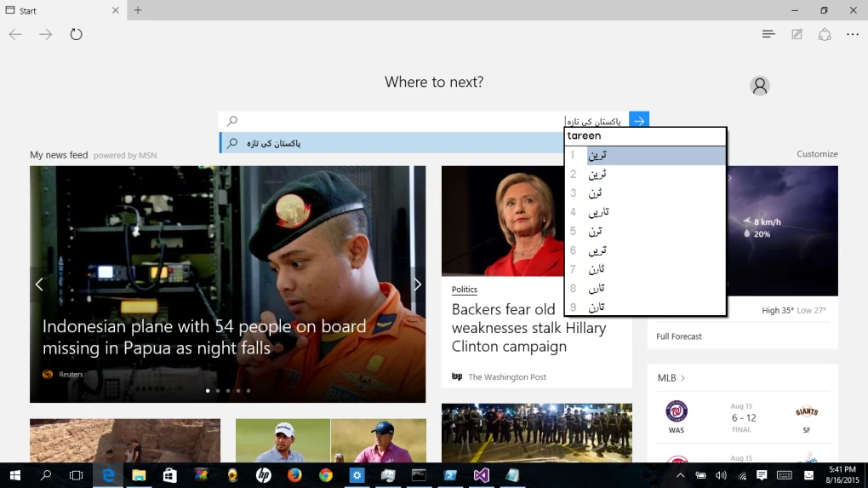
Task: Open the Share icon in toolbar
Action: [825, 34]
